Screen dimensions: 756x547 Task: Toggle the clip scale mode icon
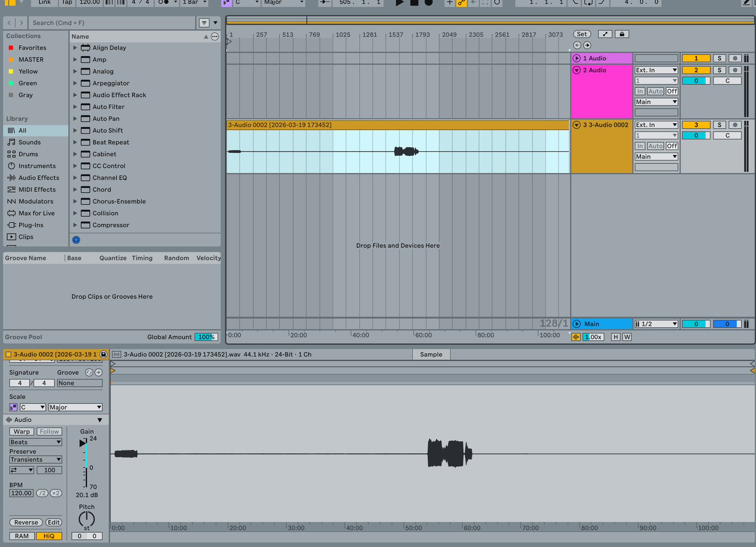13,407
